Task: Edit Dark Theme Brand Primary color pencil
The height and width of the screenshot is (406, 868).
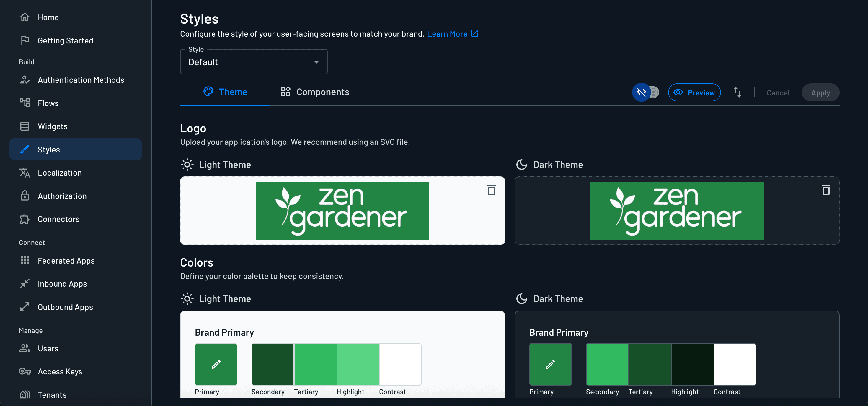Action: pos(550,364)
